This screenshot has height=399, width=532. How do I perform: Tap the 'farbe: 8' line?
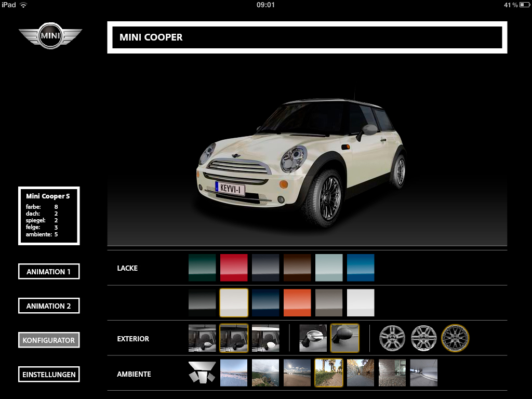click(x=42, y=207)
